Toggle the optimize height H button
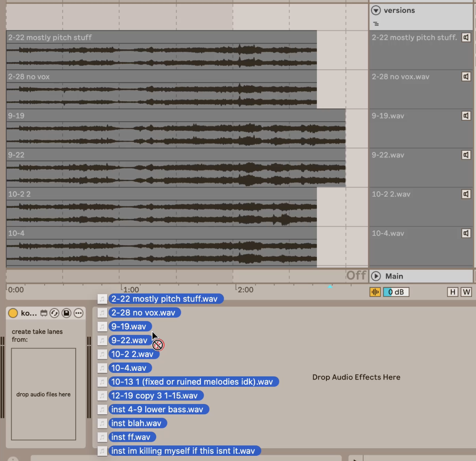Screen dimensions: 476x461 click(452, 292)
